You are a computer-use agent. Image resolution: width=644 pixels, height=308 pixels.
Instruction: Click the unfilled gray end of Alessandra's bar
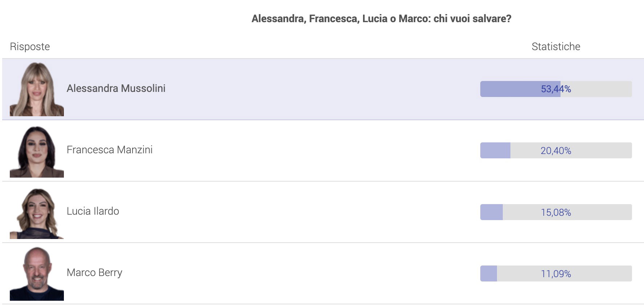[603, 89]
